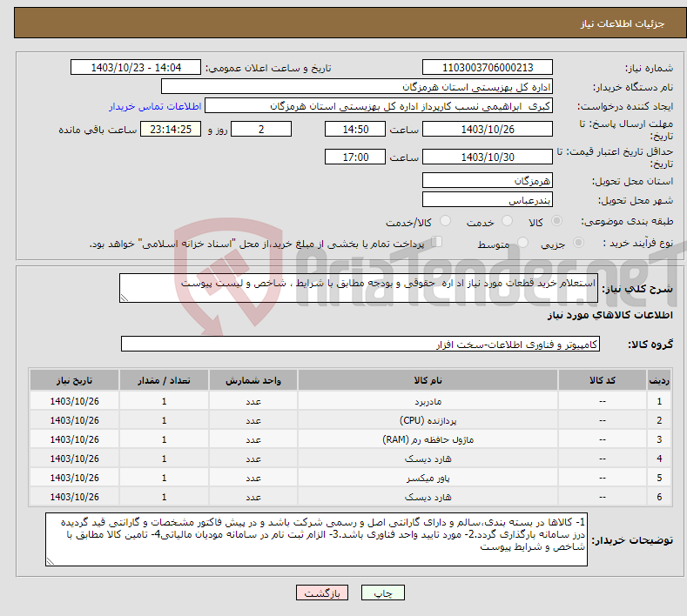Click هارد دیسک cell in row 4
The image size is (687, 616).
tap(428, 459)
